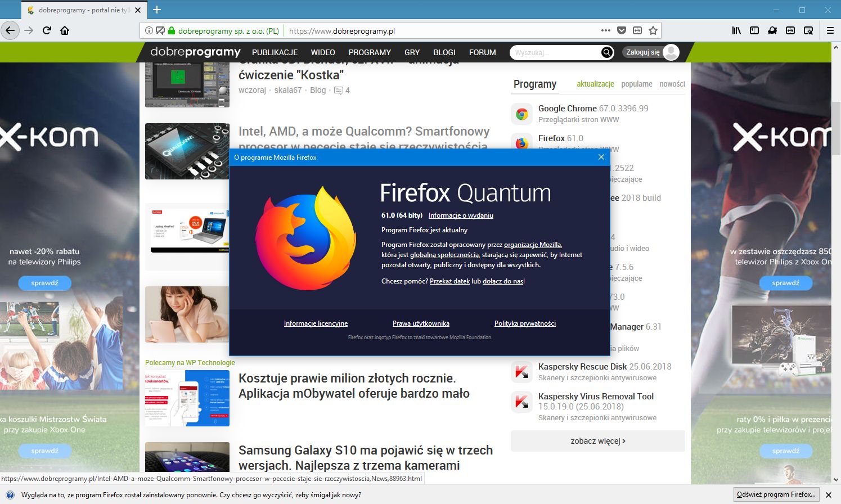Click the Wyszukaj search field

(555, 52)
